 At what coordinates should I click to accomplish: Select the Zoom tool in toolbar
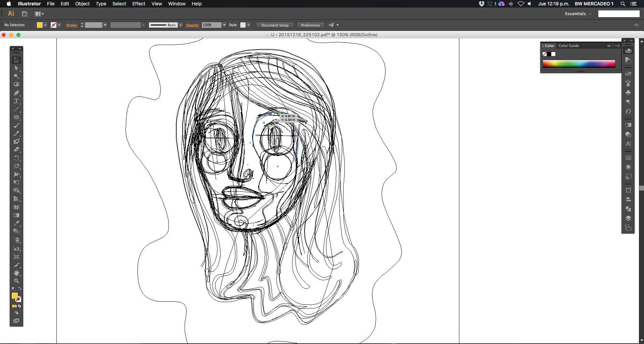[16, 281]
